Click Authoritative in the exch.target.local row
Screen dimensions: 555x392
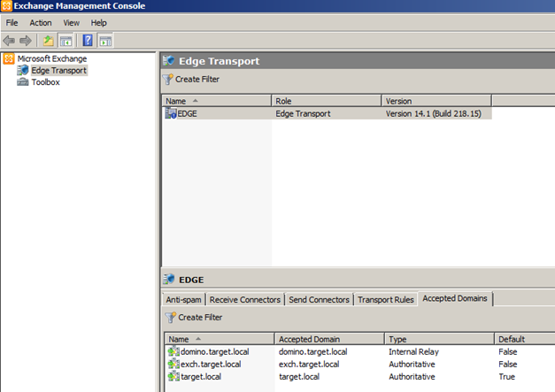412,364
